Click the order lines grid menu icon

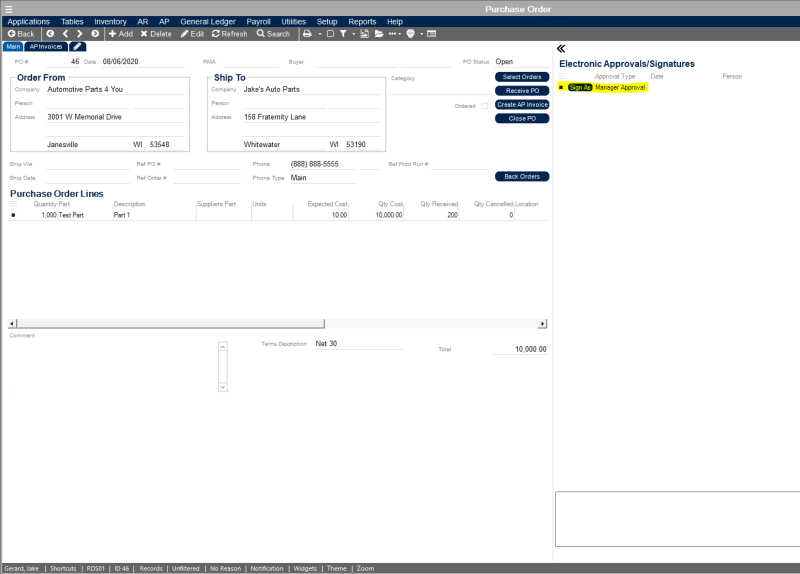click(x=14, y=204)
